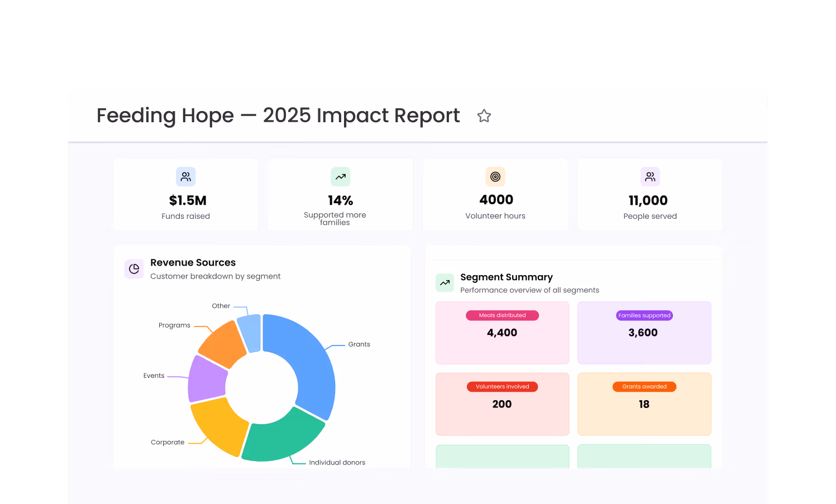Viewport: 836px width, 504px height.
Task: Click the 200 volunteers value
Action: coord(502,404)
